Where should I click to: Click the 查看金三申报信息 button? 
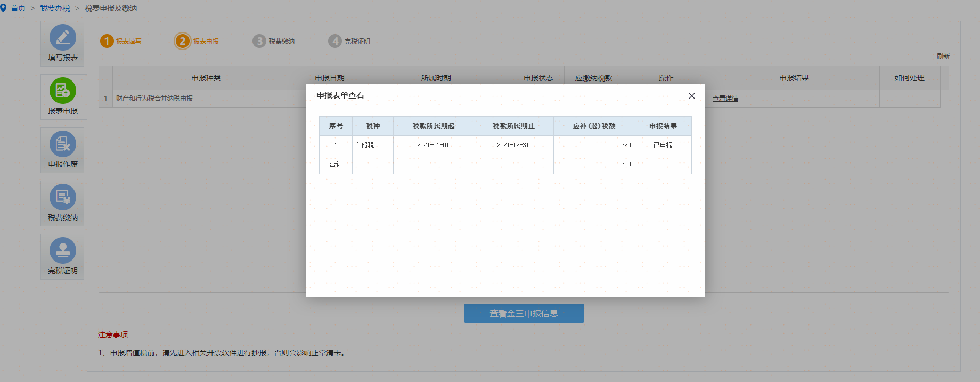coord(524,313)
